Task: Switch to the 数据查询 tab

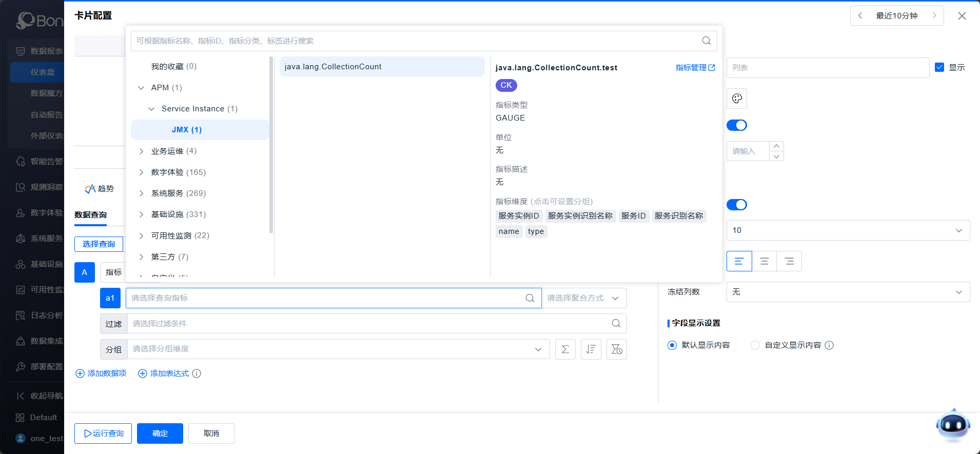Action: point(90,215)
